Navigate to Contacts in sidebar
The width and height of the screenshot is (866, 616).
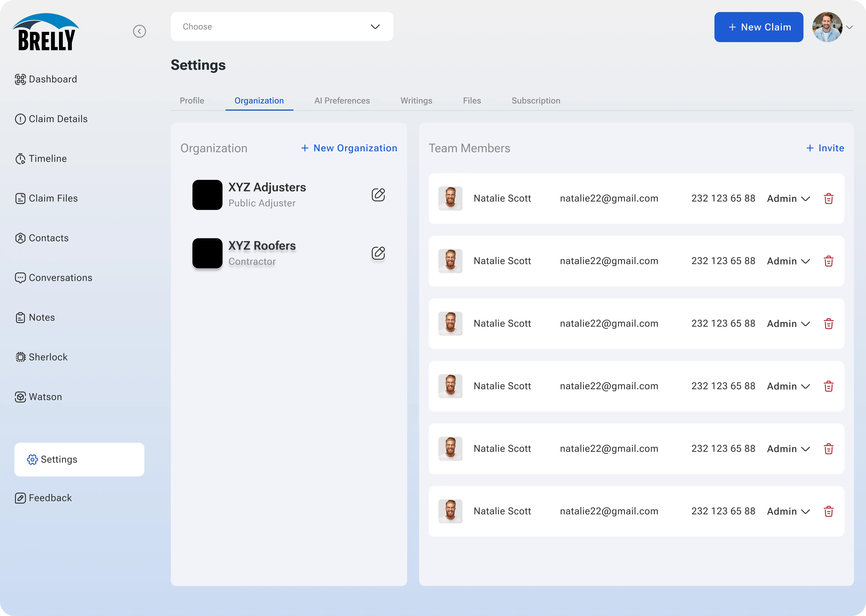[x=42, y=238]
